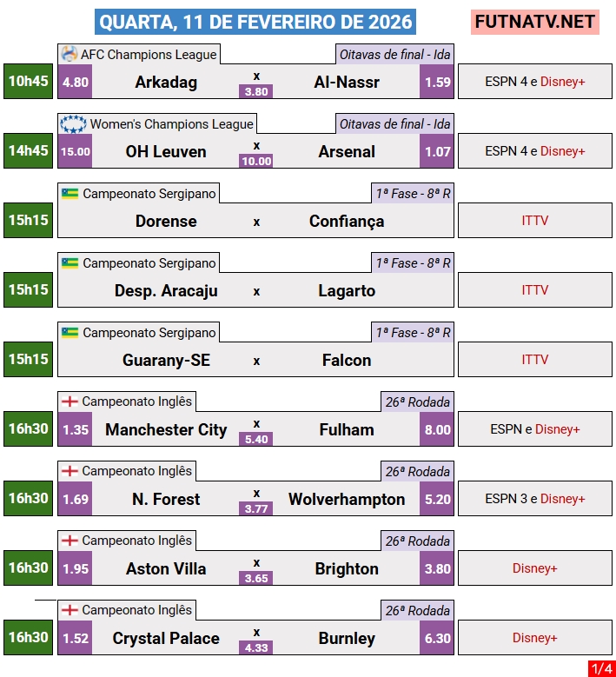Select Arsenal's 1.07 win odds
Screen dimensions: 616x677
pos(437,152)
